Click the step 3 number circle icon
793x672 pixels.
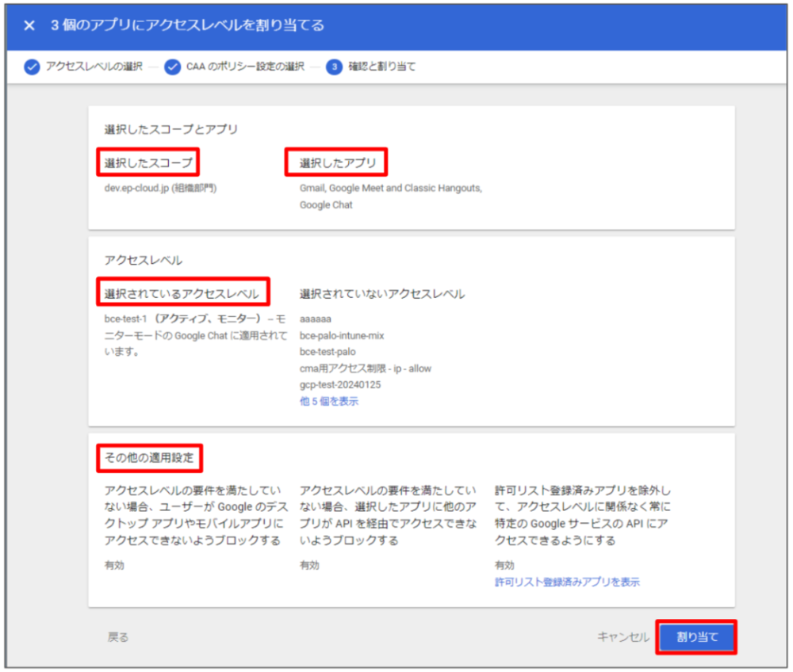[x=334, y=67]
